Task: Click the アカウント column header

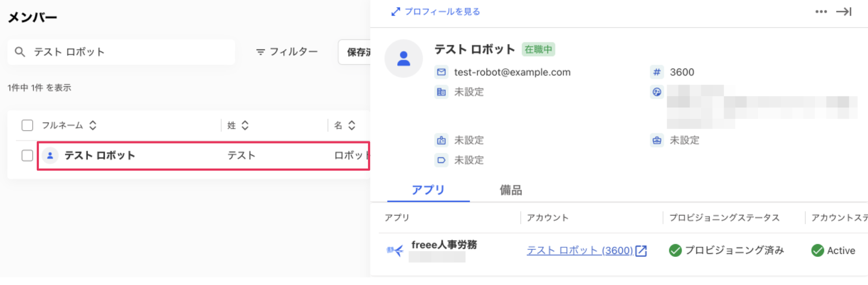Action: [x=547, y=218]
